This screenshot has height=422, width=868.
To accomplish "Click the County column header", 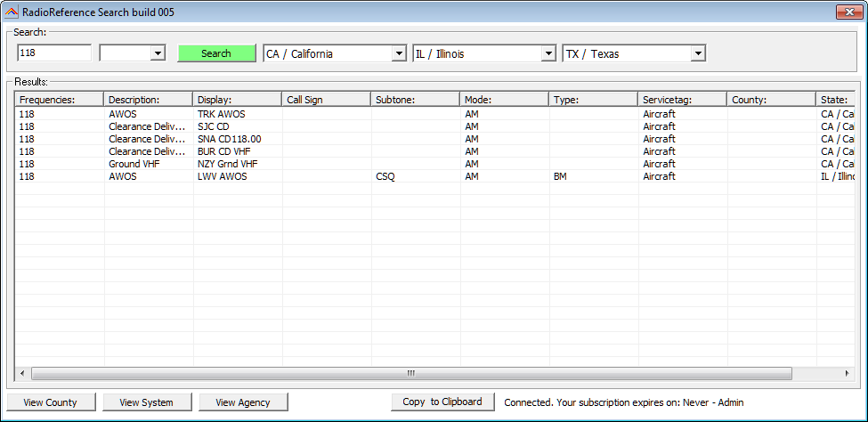I will (772, 100).
